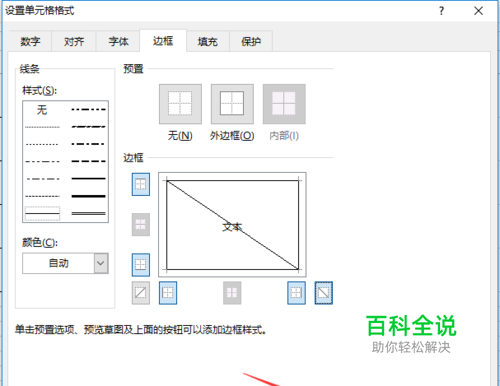Viewport: 500px width, 386px height.
Task: Click the 自动 color combo box
Action: click(x=65, y=263)
